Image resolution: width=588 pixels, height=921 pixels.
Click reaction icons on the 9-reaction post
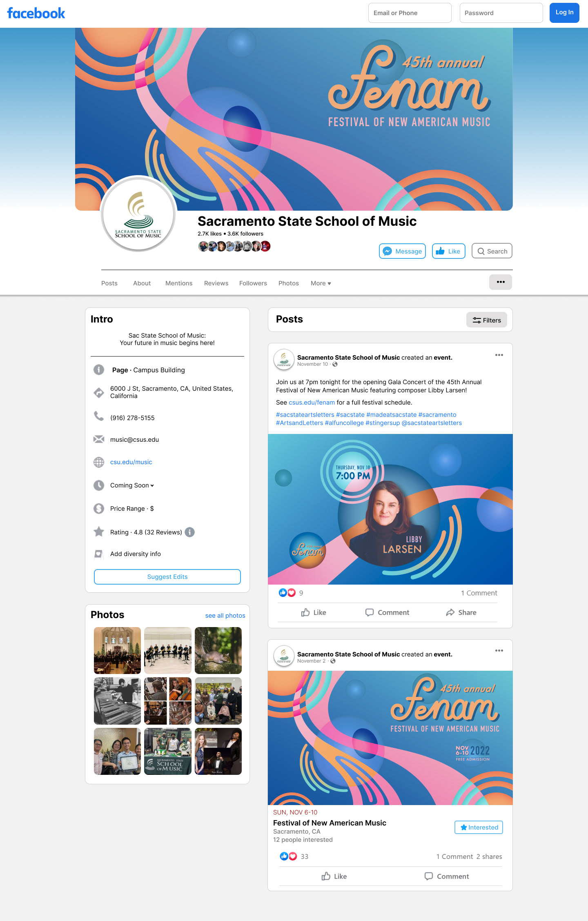(x=287, y=593)
